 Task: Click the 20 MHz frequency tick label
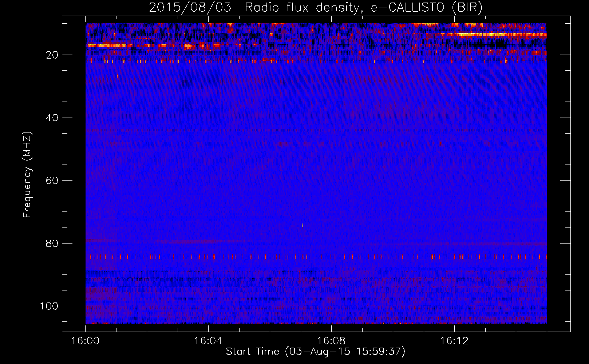pyautogui.click(x=52, y=55)
